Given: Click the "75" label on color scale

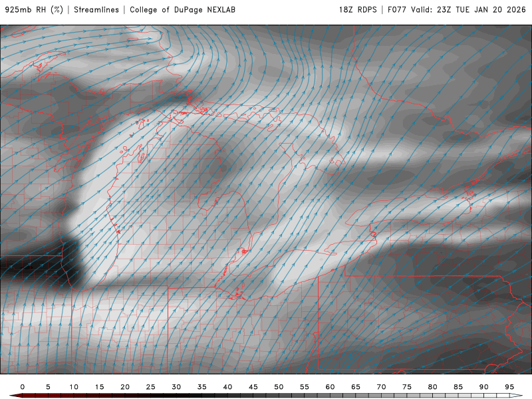Looking at the screenshot, I should click(407, 387).
